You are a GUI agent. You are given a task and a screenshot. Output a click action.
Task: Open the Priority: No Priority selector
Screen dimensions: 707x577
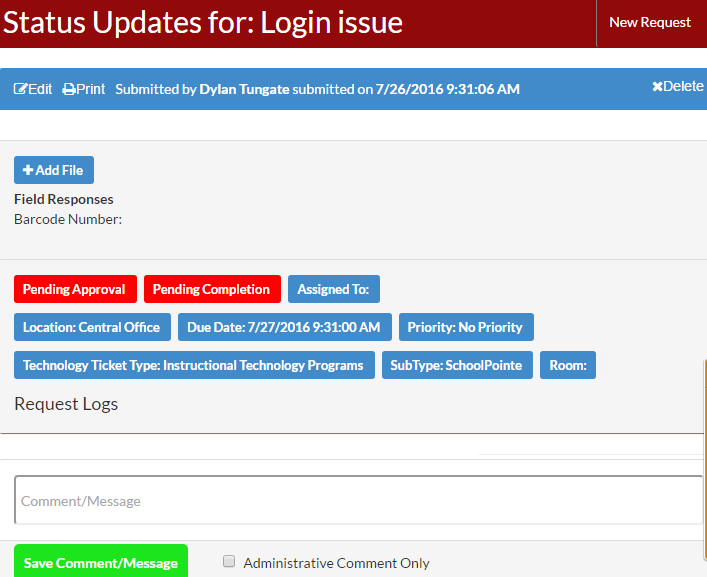(465, 327)
